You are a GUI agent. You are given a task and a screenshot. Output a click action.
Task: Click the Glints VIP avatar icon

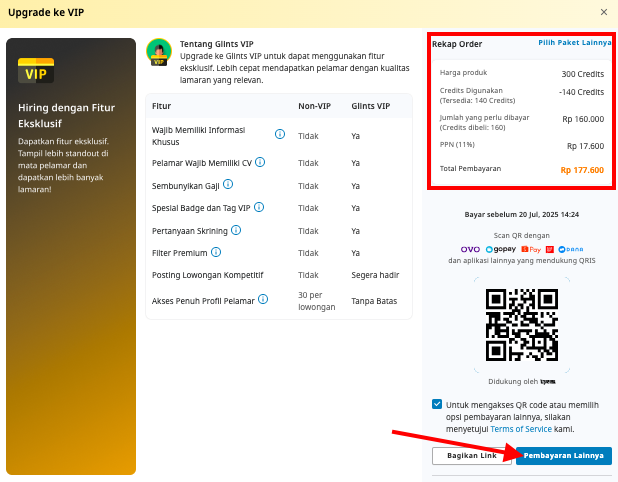click(159, 52)
